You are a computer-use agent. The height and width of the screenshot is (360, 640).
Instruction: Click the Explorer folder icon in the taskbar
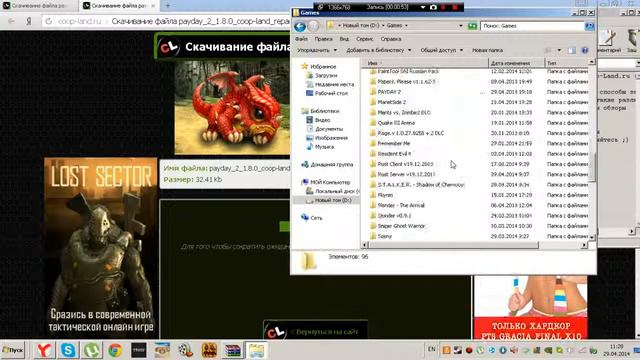tap(256, 350)
